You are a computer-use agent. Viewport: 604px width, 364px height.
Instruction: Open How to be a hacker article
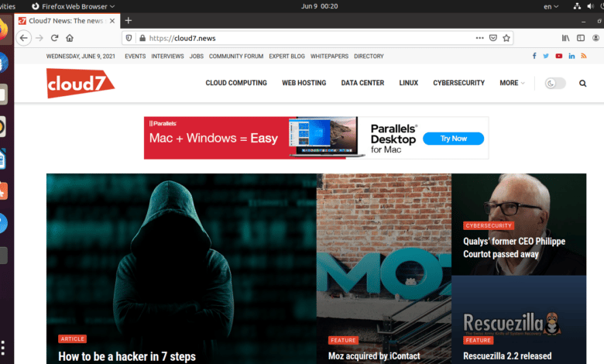127,356
